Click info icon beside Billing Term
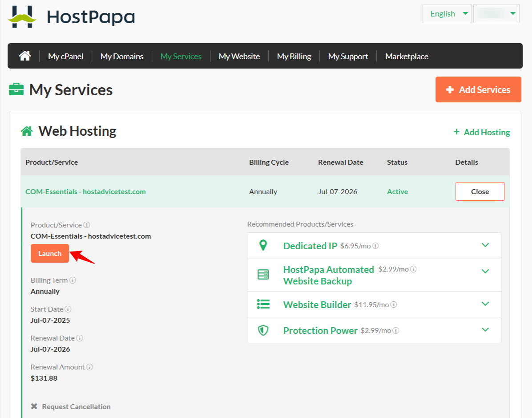Image resolution: width=532 pixels, height=418 pixels. (x=73, y=280)
